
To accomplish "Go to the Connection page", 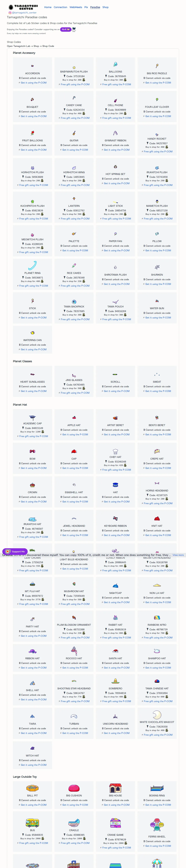I will point(60,7).
